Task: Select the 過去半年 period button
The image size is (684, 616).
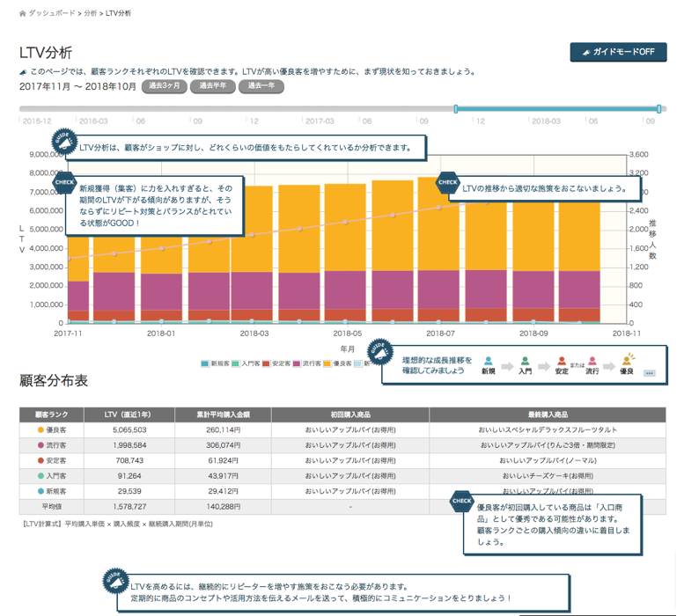Action: (x=212, y=86)
